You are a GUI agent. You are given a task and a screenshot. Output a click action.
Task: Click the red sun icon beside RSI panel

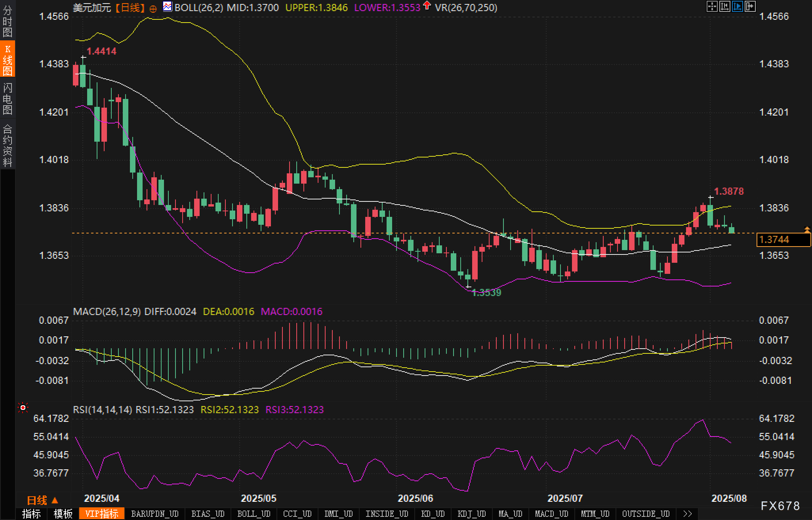coord(23,408)
